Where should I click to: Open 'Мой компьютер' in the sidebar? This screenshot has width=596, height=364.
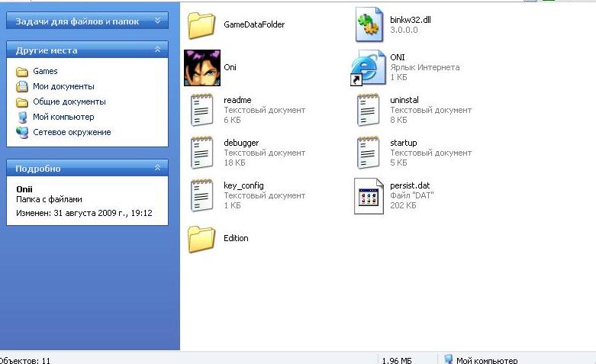point(63,117)
